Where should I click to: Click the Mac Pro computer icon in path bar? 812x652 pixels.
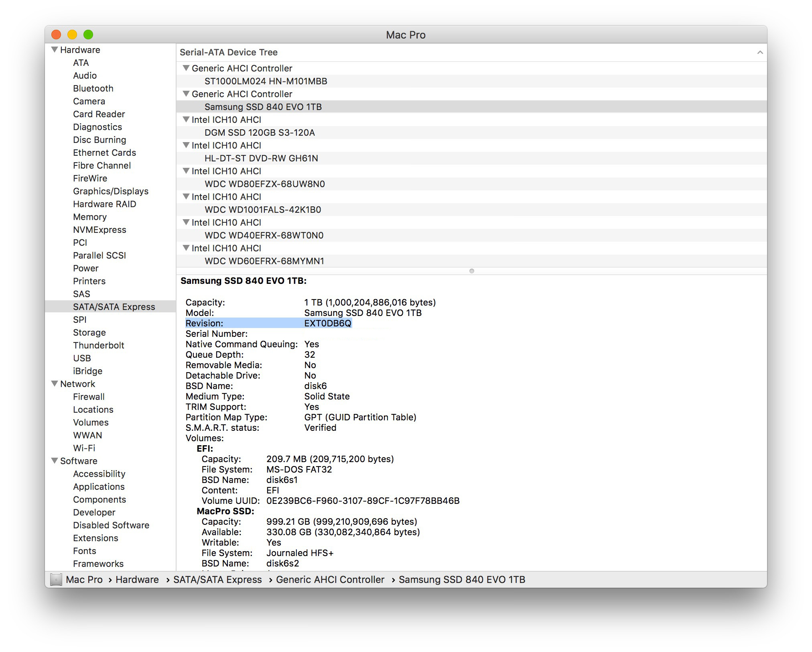[56, 579]
